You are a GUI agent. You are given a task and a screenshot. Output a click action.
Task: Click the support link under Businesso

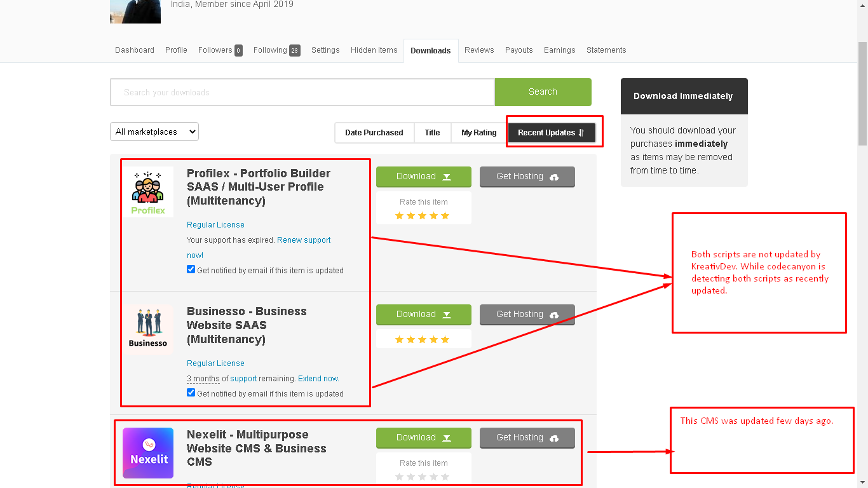(x=243, y=379)
